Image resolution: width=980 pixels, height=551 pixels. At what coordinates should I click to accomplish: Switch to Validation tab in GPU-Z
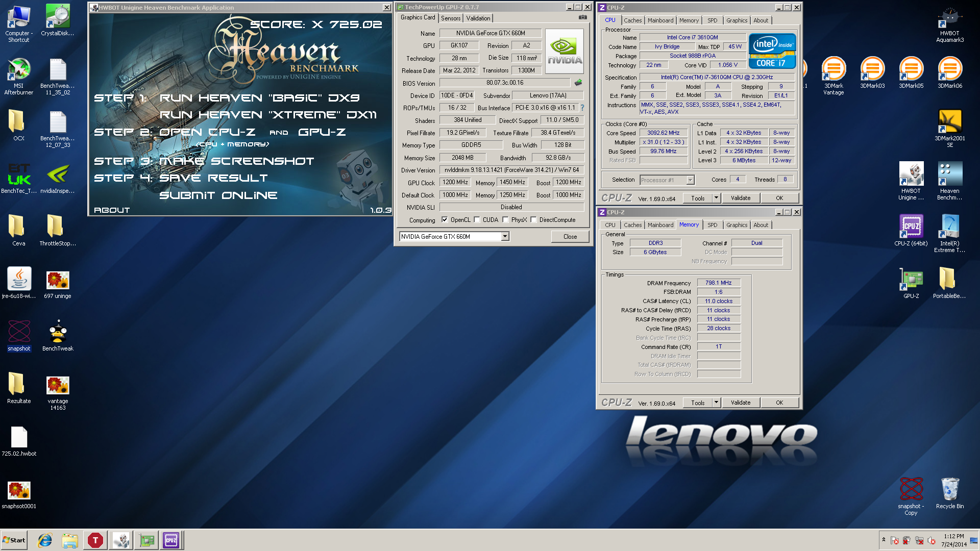478,18
